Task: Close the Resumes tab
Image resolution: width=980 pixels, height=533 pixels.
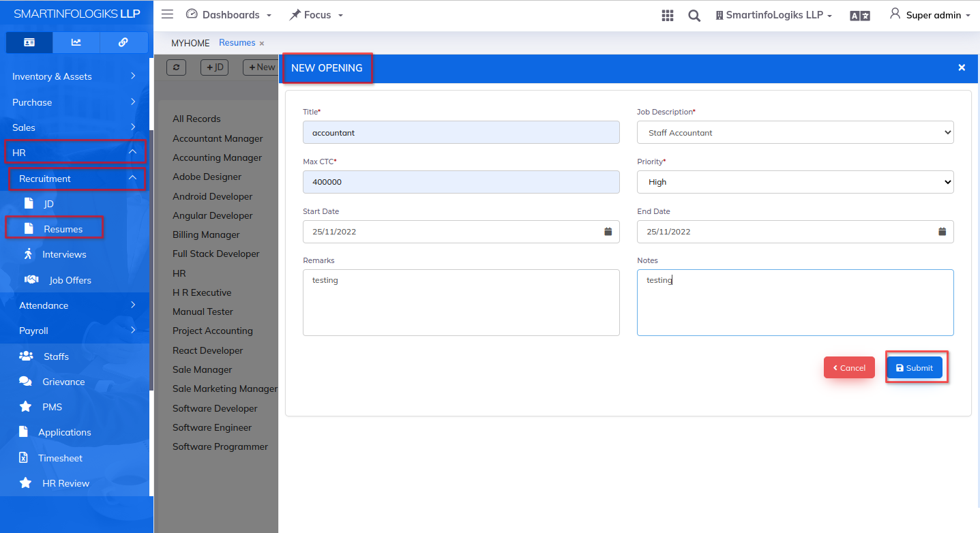Action: point(262,43)
